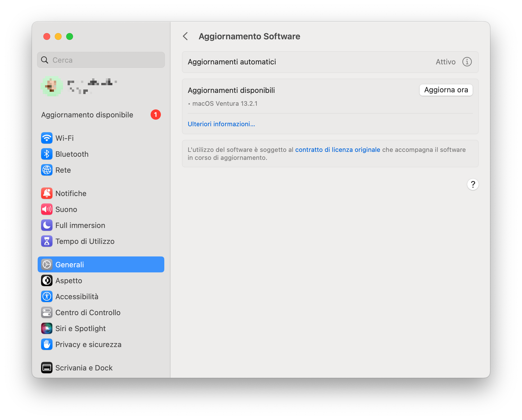
Task: Open the contratto di licenza originale link
Action: pos(338,149)
